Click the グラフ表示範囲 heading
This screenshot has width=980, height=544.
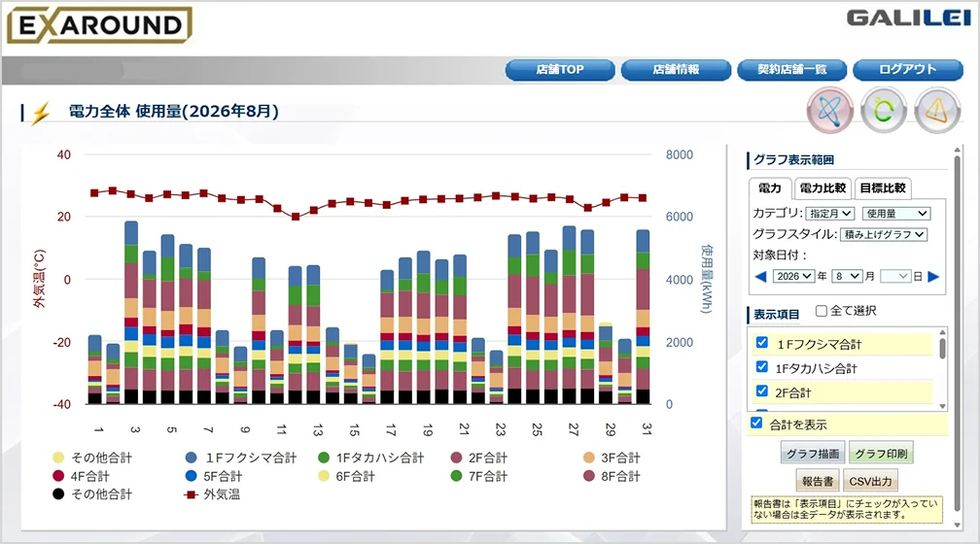[793, 160]
